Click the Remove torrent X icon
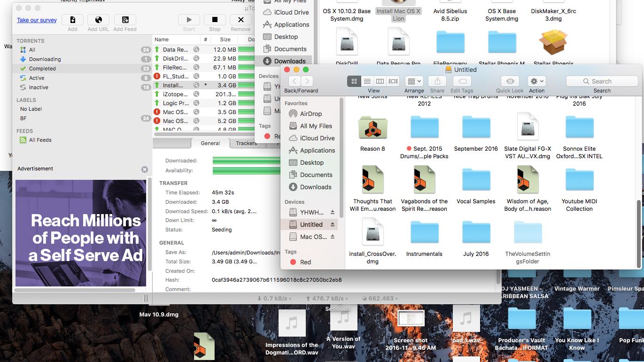644x362 pixels. click(241, 20)
